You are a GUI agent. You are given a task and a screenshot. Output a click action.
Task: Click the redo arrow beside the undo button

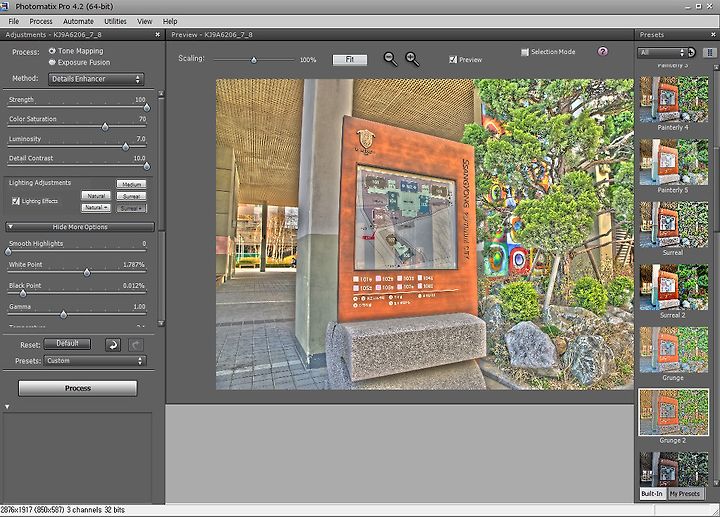(136, 345)
